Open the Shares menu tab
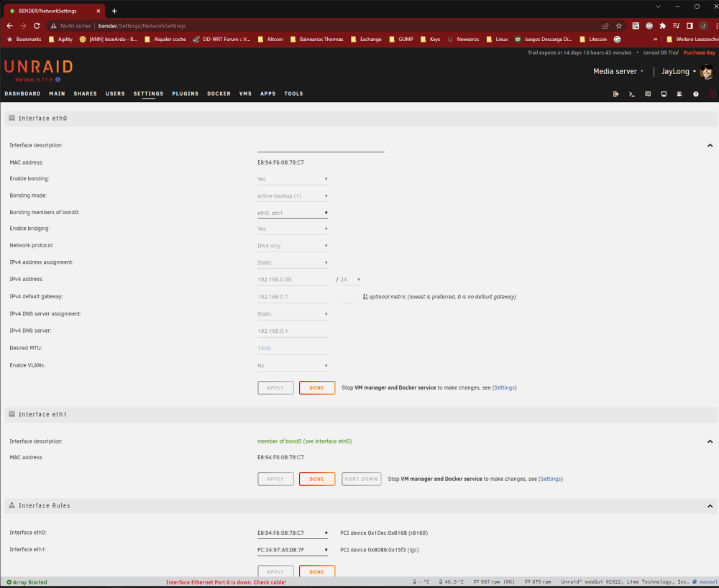Viewport: 719px width, 588px height. click(x=86, y=93)
